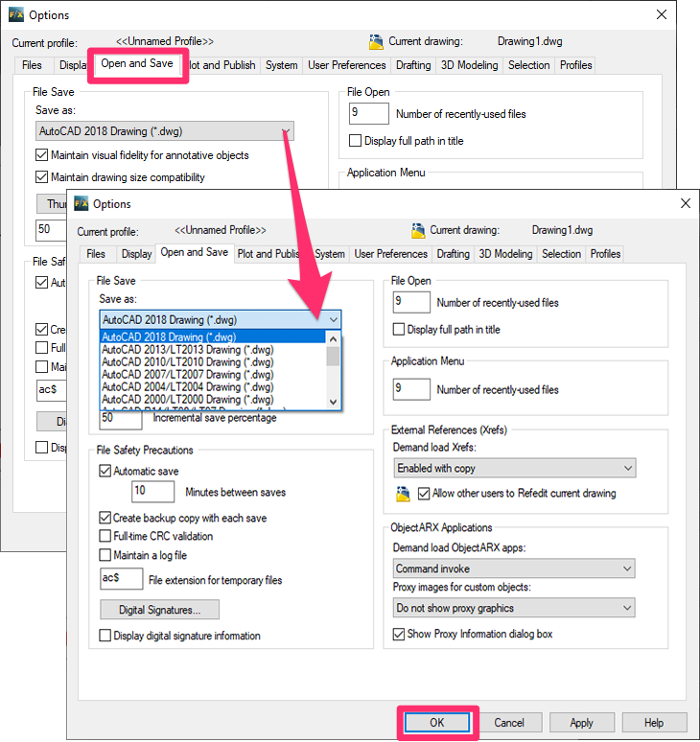This screenshot has width=700, height=742.
Task: Switch to Files tab in front window
Action: tap(96, 254)
